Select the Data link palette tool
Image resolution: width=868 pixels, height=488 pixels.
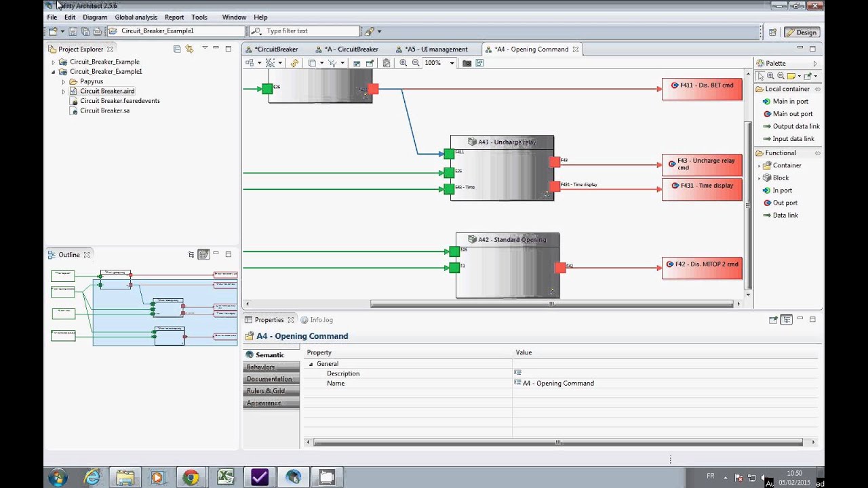pyautogui.click(x=780, y=215)
